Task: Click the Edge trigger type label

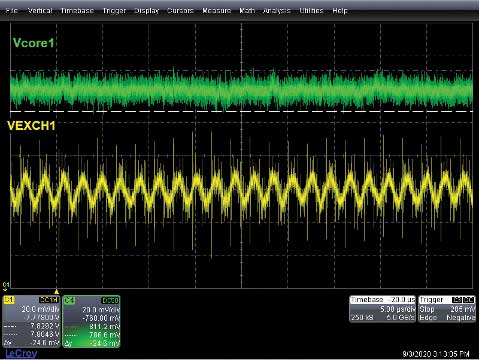Action: [x=428, y=318]
